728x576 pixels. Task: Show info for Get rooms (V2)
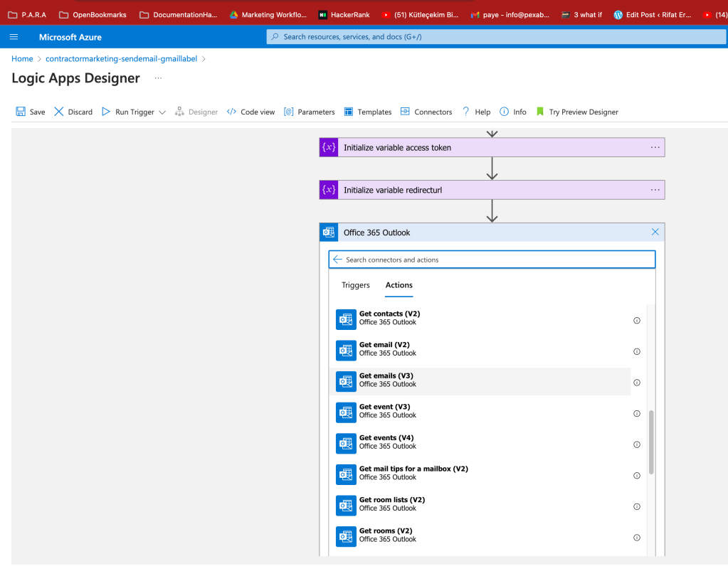click(636, 538)
